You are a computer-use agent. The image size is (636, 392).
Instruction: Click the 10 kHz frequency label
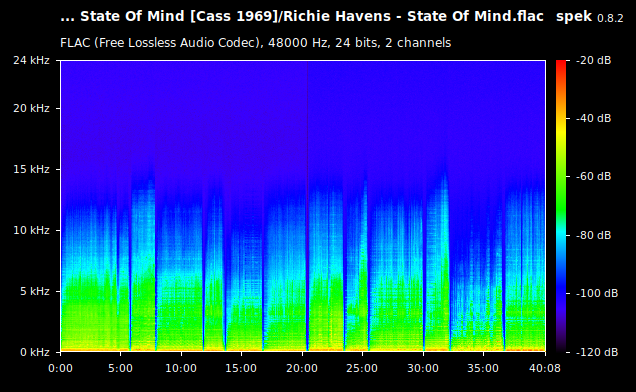point(31,230)
